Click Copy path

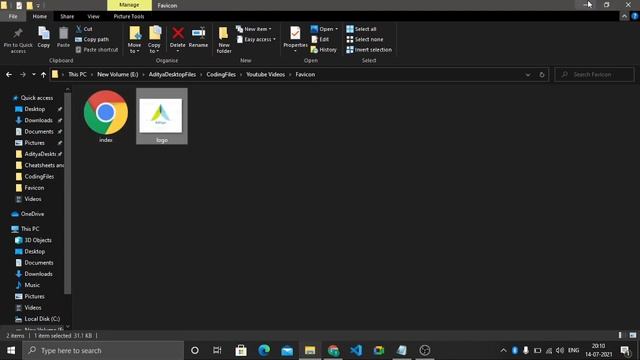[x=92, y=39]
